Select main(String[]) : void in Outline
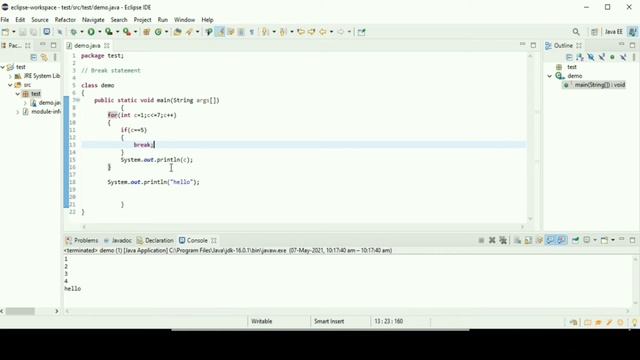The image size is (640, 360). pos(595,85)
